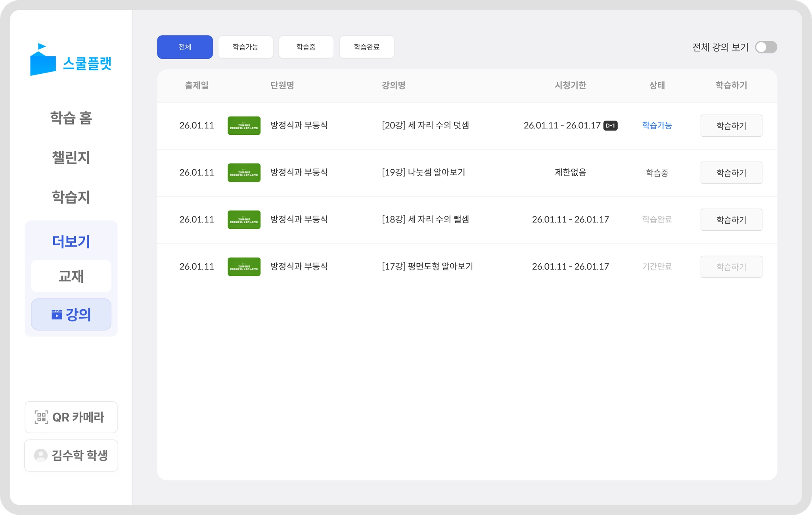Switch to the 학습가능 filter tab
The width and height of the screenshot is (812, 515).
pyautogui.click(x=245, y=47)
